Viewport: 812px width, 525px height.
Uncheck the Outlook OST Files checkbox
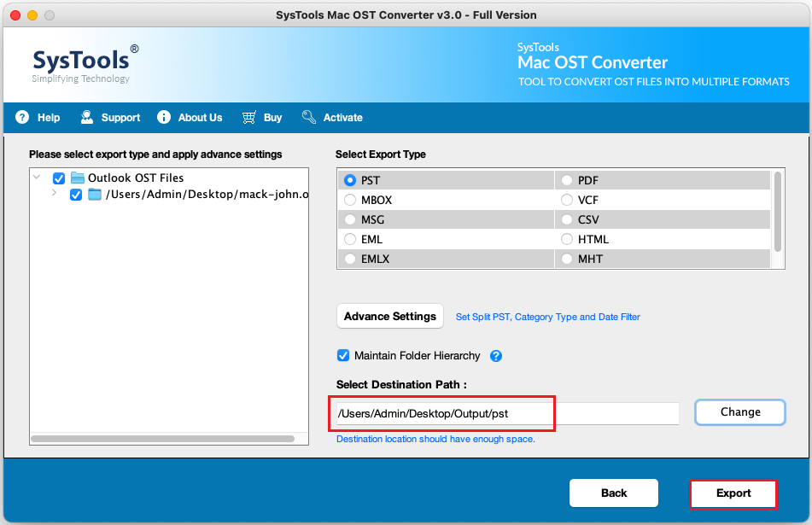(x=59, y=178)
